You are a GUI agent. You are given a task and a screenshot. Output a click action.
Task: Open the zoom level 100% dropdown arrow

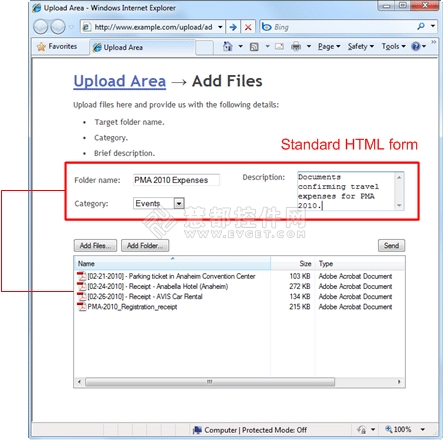click(423, 429)
